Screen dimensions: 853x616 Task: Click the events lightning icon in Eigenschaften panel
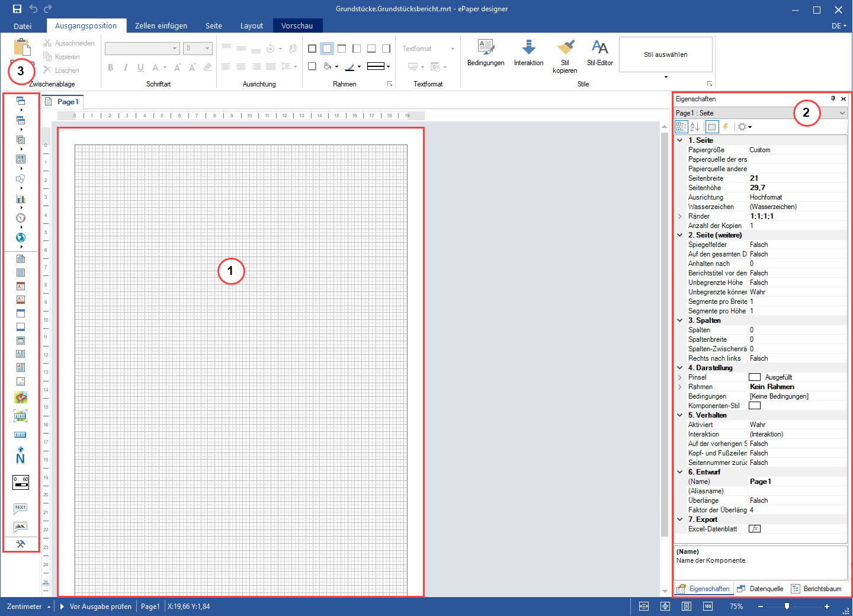point(726,126)
